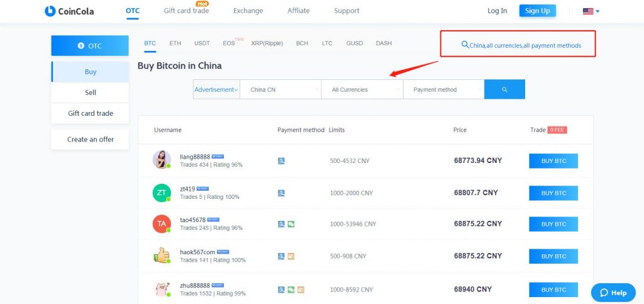The image size is (644, 304).
Task: Click WeChat pay icon in tao45678 row
Action: click(291, 224)
